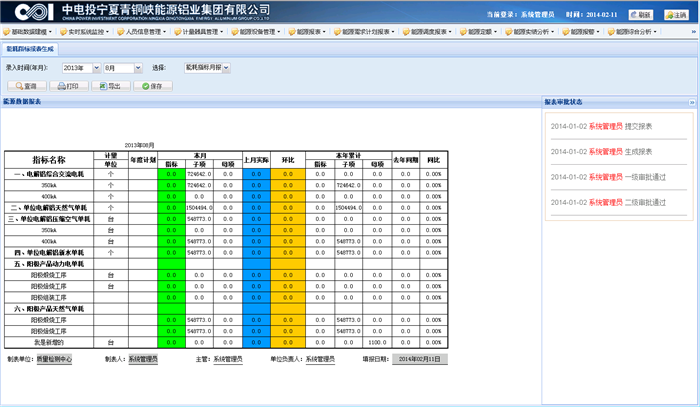Click the 刷新 refresh button in header
Image resolution: width=700 pixels, height=407 pixels.
[640, 15]
